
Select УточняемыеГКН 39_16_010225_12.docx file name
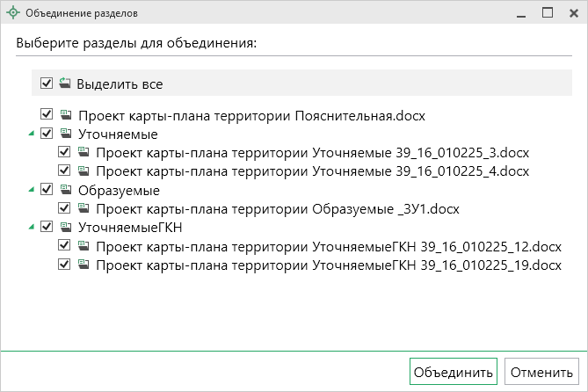[328, 246]
